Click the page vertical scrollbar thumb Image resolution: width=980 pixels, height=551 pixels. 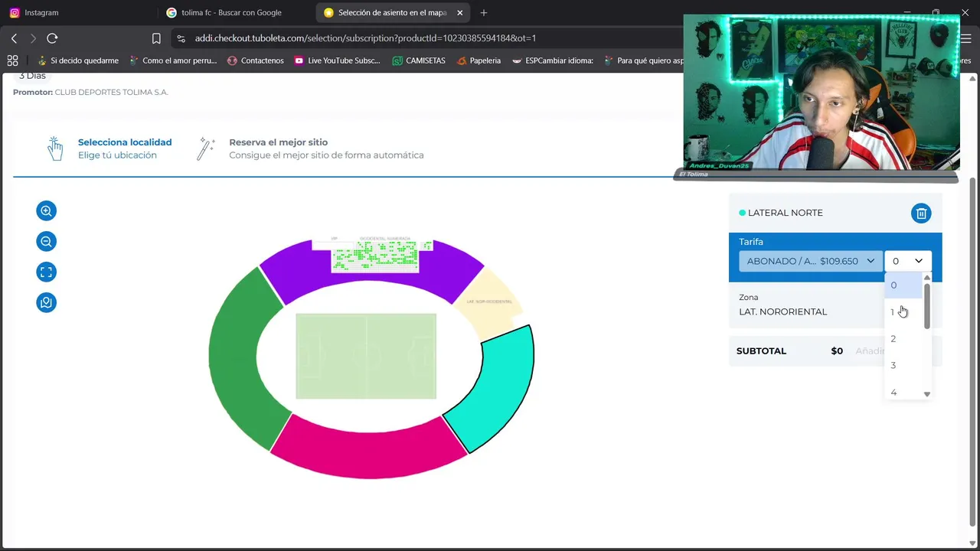[x=973, y=352]
